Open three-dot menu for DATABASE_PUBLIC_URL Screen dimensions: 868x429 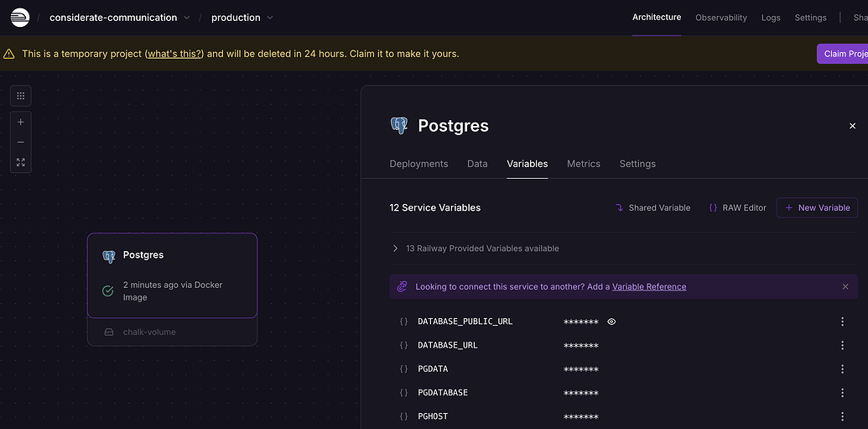click(x=842, y=322)
